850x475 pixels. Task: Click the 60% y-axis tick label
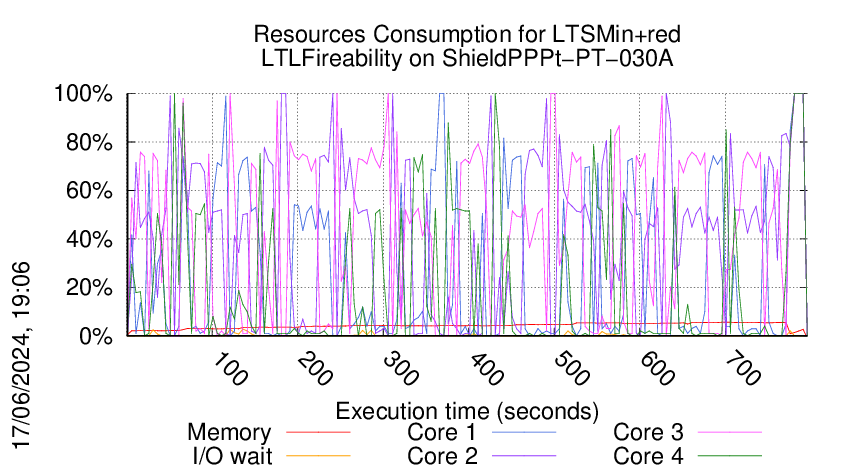[89, 191]
